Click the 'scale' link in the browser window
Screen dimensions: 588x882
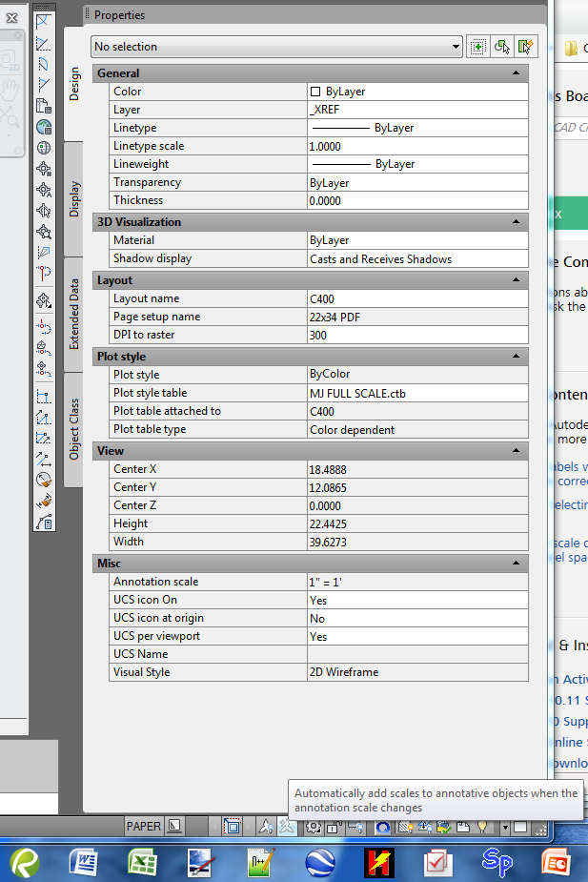[x=567, y=543]
